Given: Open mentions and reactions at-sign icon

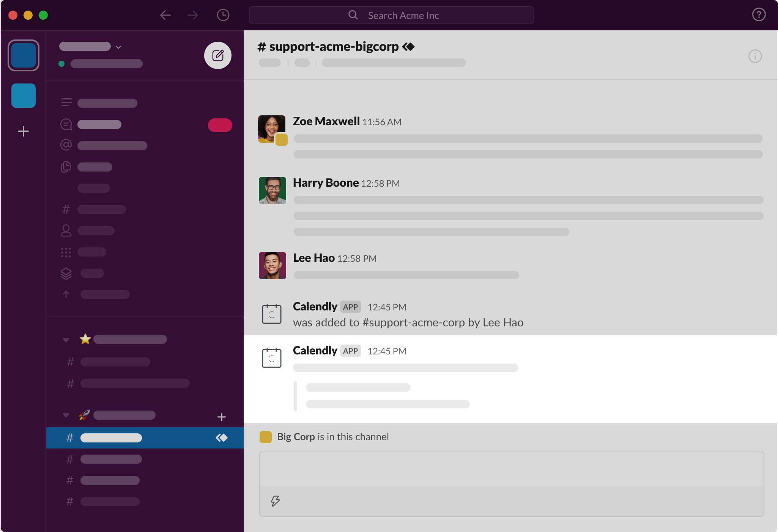Looking at the screenshot, I should pyautogui.click(x=66, y=145).
